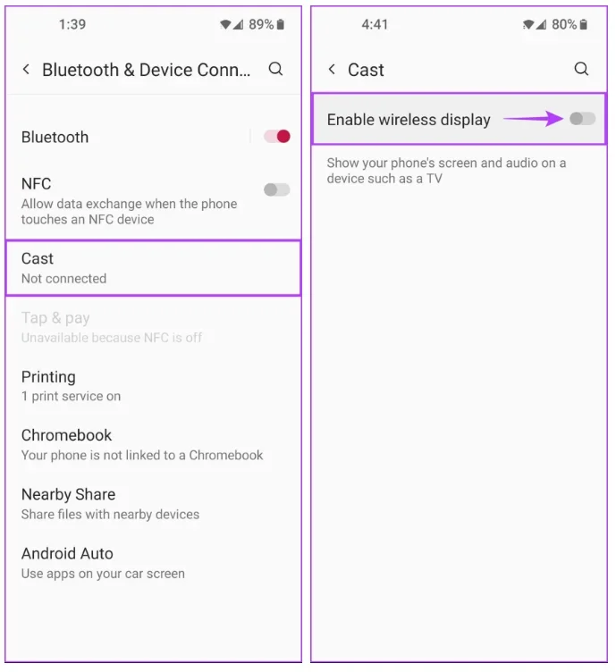Tap back arrow on Bluetooth & Device Connection screen
The height and width of the screenshot is (672, 616).
tap(26, 70)
